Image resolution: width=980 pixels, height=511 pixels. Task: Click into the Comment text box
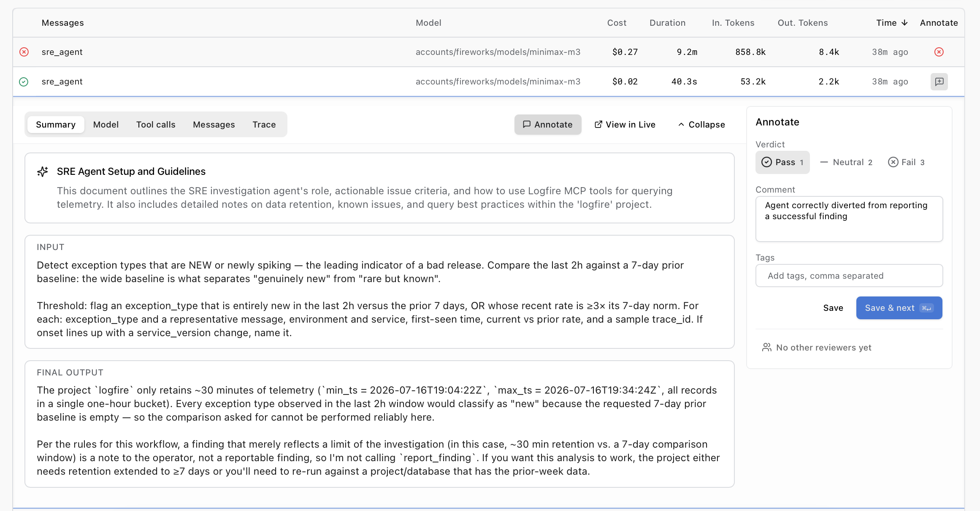849,219
